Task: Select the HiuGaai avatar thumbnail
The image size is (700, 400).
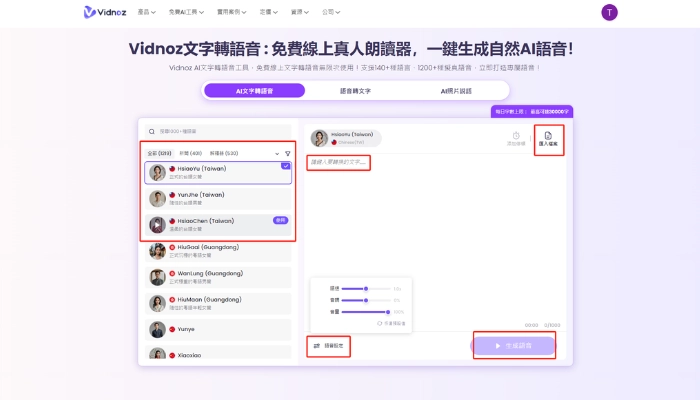Action: [x=157, y=251]
